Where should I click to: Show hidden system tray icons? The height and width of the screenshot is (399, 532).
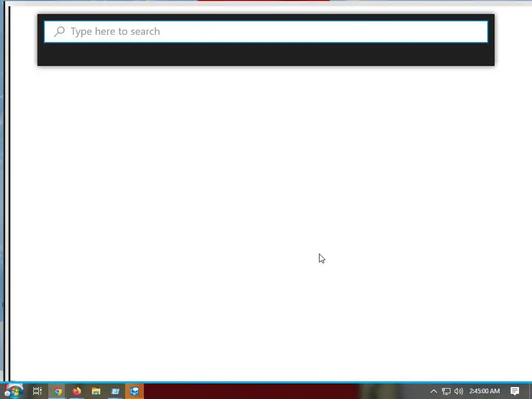pos(434,391)
